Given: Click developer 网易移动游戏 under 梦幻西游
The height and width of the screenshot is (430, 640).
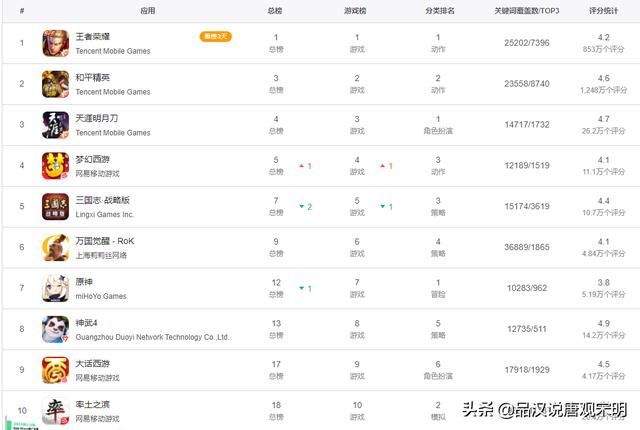Looking at the screenshot, I should (98, 173).
